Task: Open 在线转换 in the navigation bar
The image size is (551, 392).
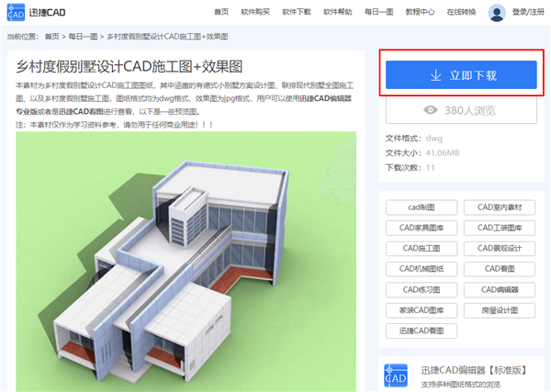Action: [x=461, y=12]
